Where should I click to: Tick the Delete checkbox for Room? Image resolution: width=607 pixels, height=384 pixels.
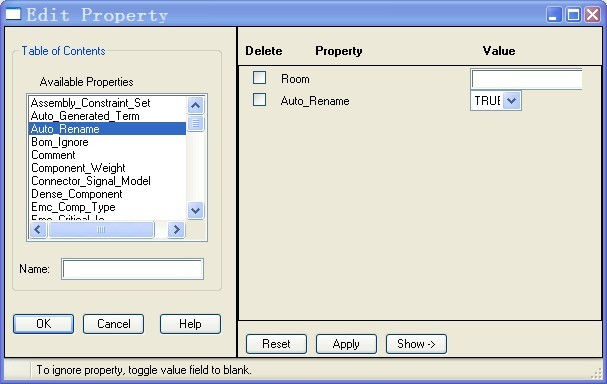[x=259, y=77]
